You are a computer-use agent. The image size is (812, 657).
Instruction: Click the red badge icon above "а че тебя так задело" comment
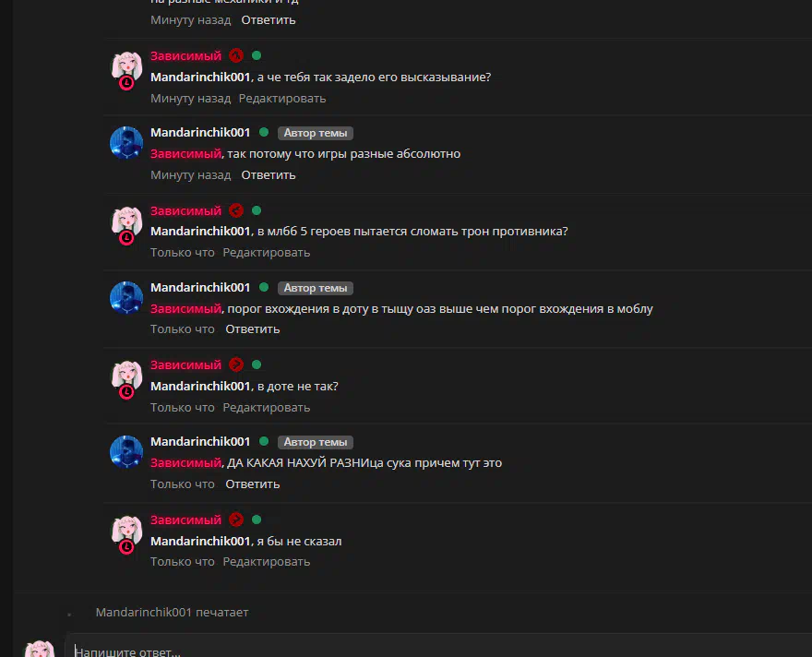236,55
